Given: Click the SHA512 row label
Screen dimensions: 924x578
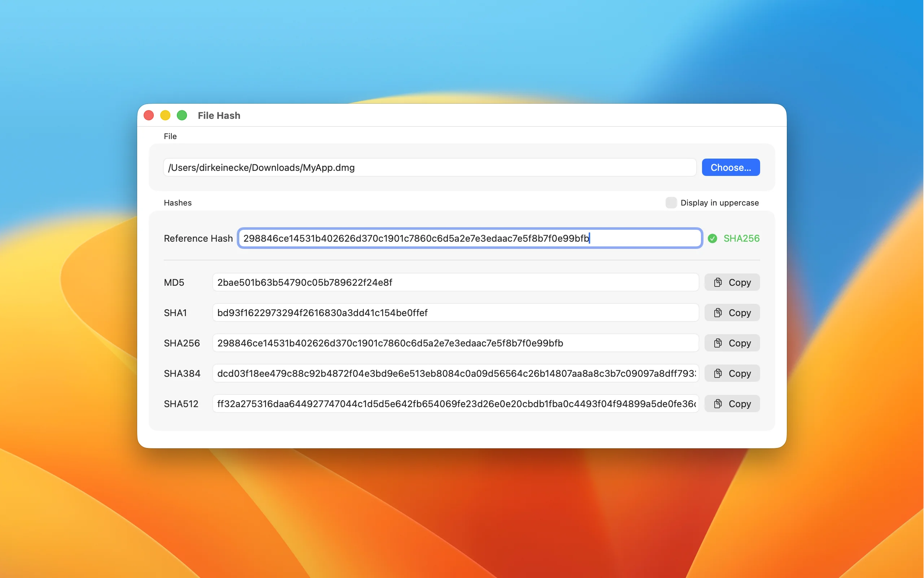Looking at the screenshot, I should 181,404.
